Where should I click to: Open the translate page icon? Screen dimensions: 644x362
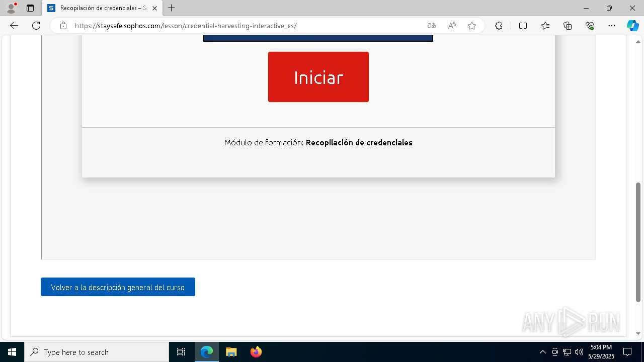coord(432,26)
